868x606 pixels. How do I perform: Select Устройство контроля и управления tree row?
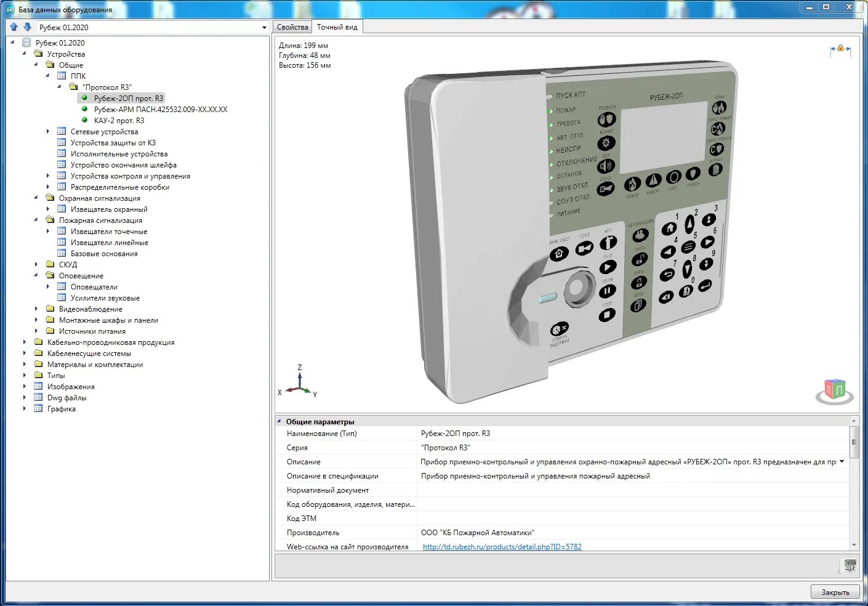tap(131, 176)
